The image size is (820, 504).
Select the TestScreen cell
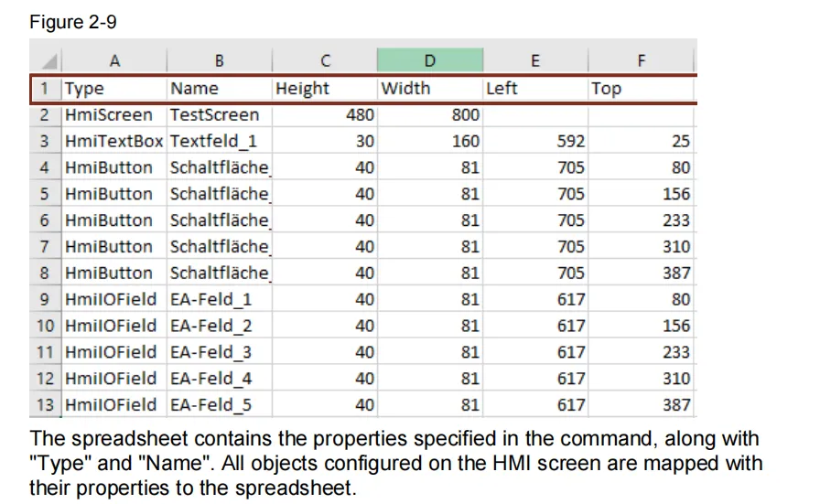220,115
